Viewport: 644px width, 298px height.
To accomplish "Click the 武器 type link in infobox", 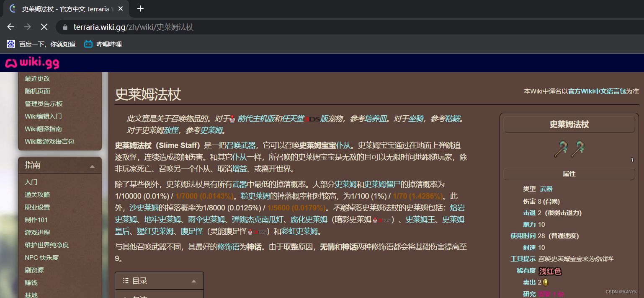I will click(x=546, y=189).
